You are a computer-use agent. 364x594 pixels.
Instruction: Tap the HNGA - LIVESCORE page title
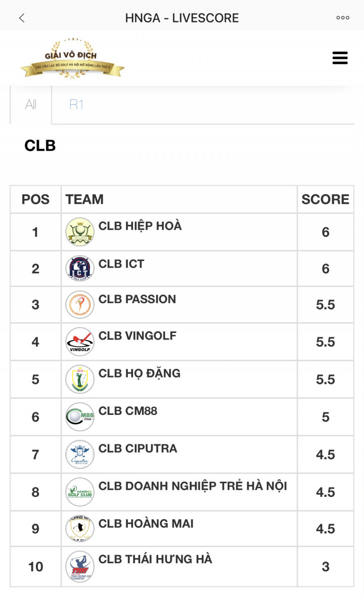182,18
